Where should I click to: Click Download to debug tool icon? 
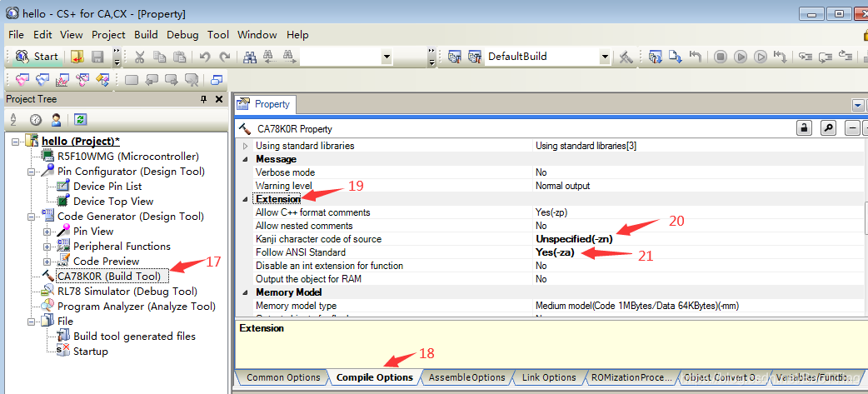point(675,57)
